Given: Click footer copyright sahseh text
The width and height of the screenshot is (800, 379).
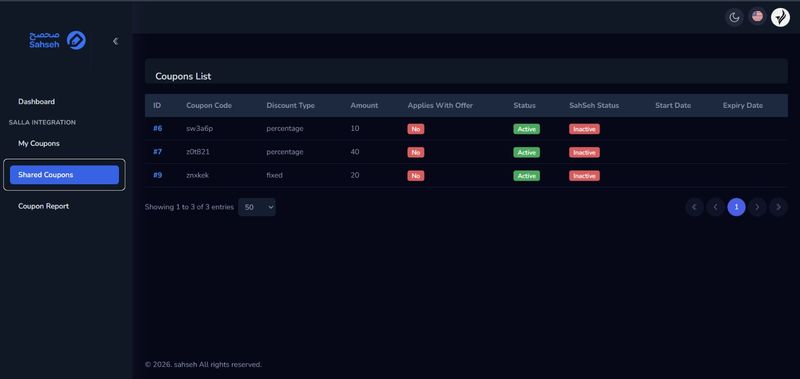Looking at the screenshot, I should (x=203, y=365).
